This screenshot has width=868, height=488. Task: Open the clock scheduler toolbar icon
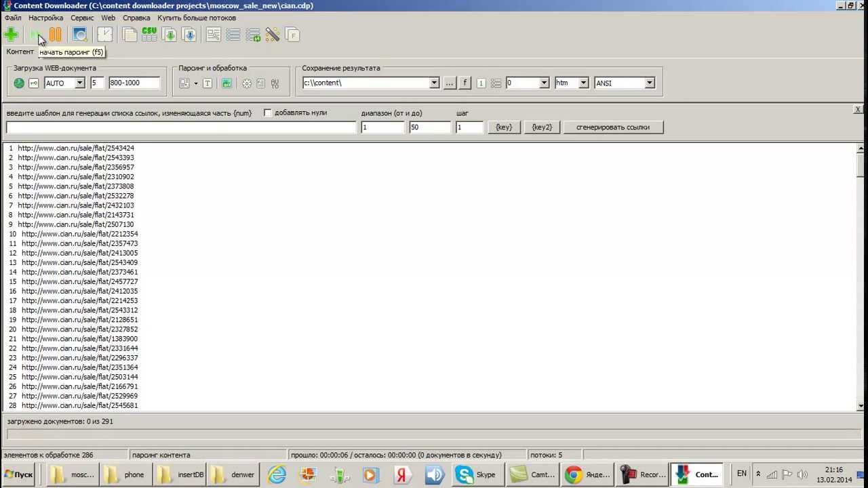coord(105,35)
